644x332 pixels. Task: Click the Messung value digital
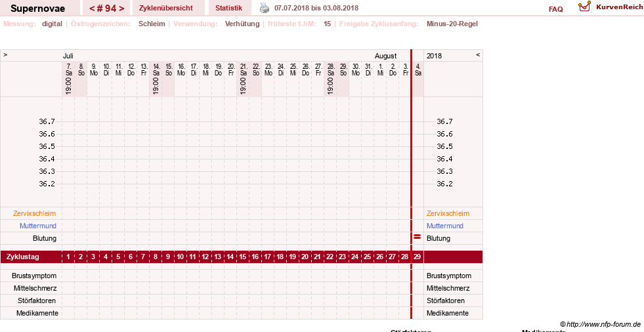coord(52,24)
